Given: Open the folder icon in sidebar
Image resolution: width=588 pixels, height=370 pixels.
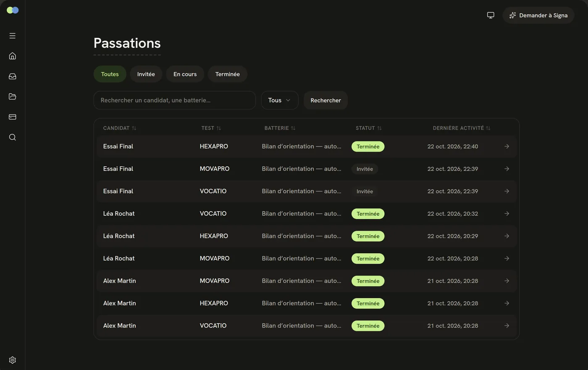Looking at the screenshot, I should point(13,97).
